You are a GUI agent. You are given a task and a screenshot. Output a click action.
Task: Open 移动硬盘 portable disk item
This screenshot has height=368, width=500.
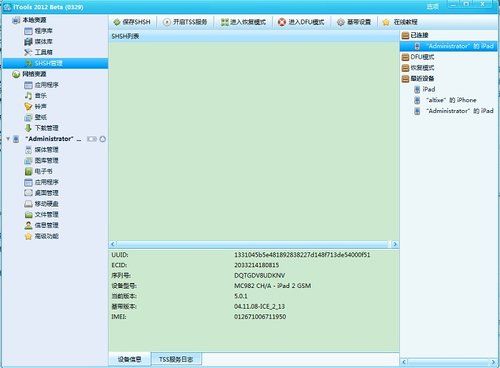[41, 204]
